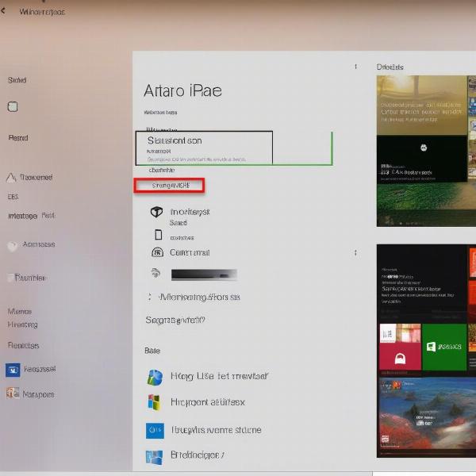Open Taoicemel in the sidebar

(36, 177)
